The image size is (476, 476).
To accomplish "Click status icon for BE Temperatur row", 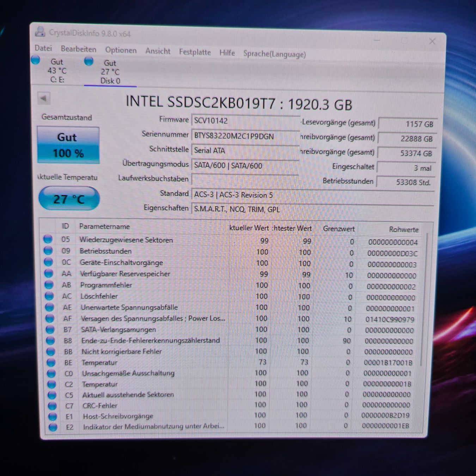I will [x=51, y=362].
